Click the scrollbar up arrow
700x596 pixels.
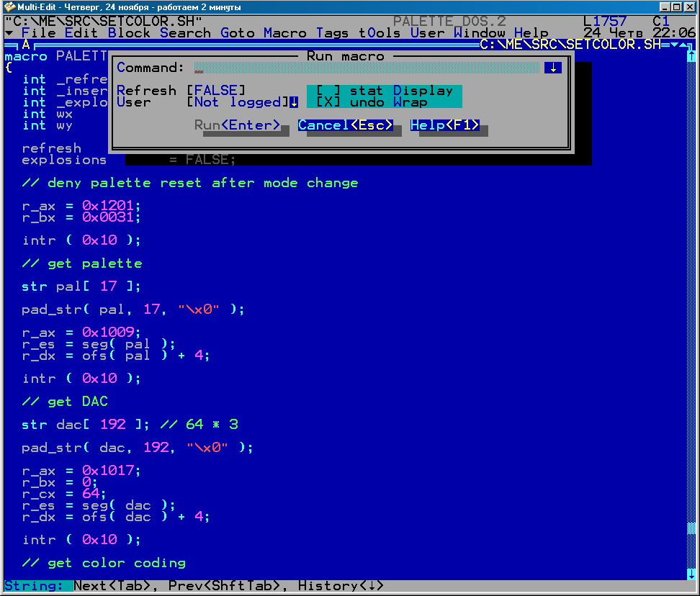click(692, 56)
